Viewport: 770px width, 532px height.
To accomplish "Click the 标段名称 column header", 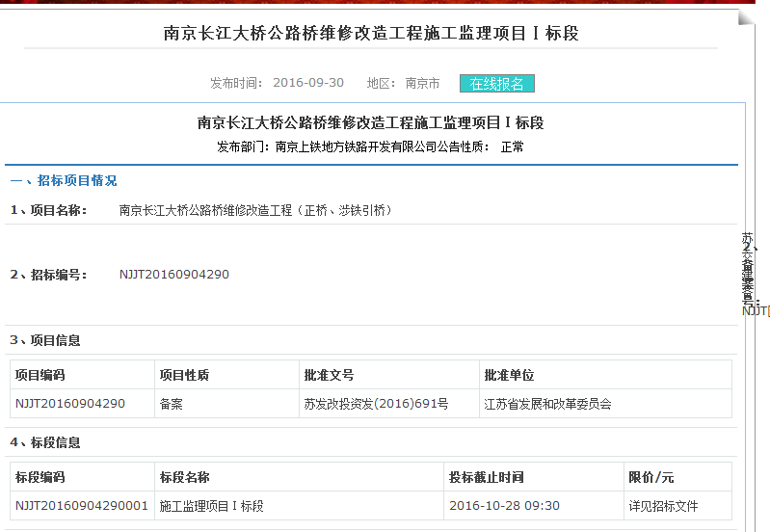I will point(184,477).
